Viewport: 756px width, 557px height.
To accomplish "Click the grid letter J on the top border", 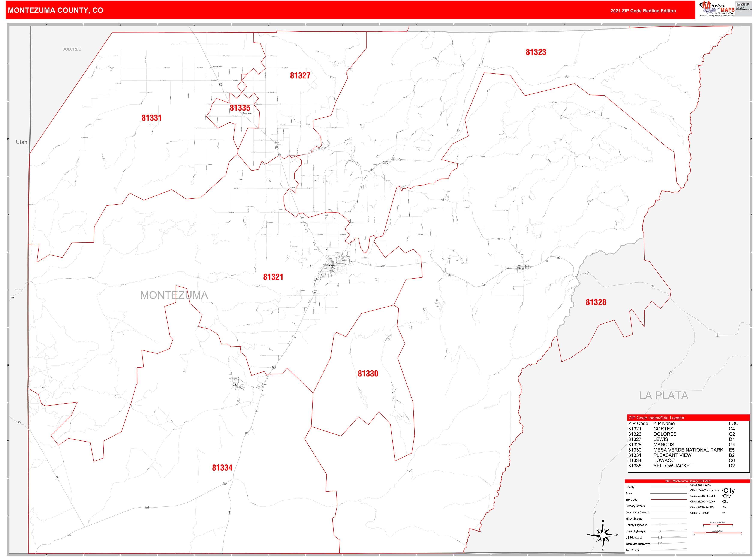I will tap(712, 24).
